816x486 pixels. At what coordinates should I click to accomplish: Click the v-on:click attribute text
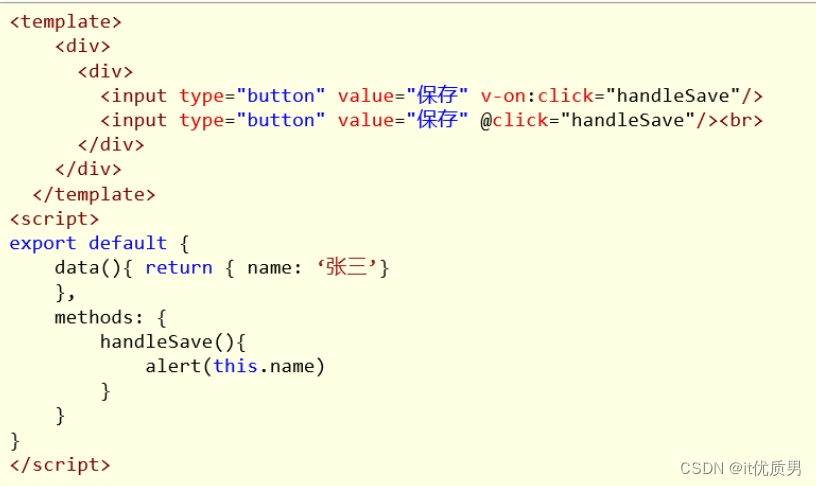[537, 96]
